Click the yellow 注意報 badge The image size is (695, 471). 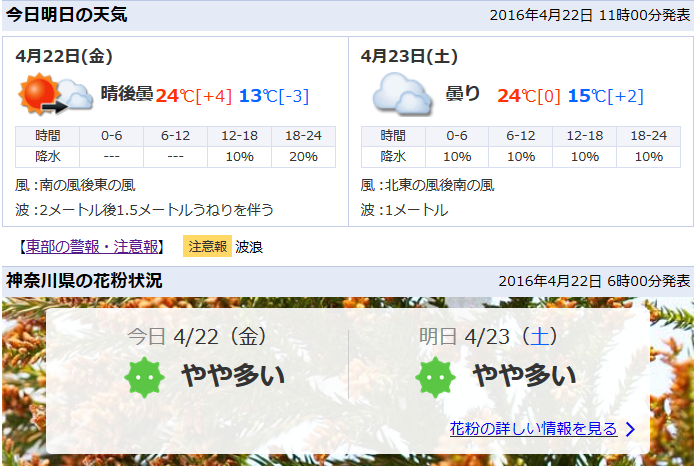[207, 246]
